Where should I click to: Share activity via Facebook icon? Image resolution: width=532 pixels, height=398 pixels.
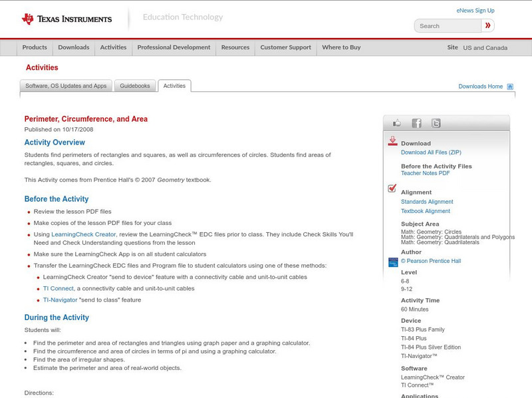click(x=416, y=123)
